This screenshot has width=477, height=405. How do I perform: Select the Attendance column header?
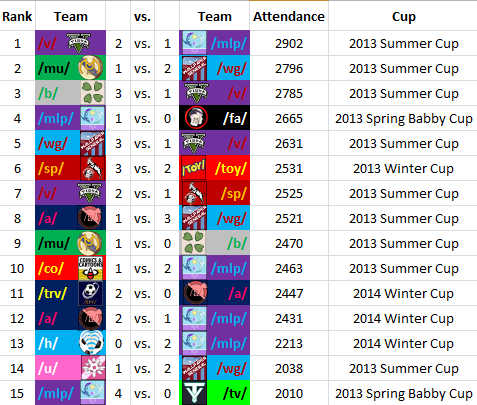pyautogui.click(x=289, y=16)
